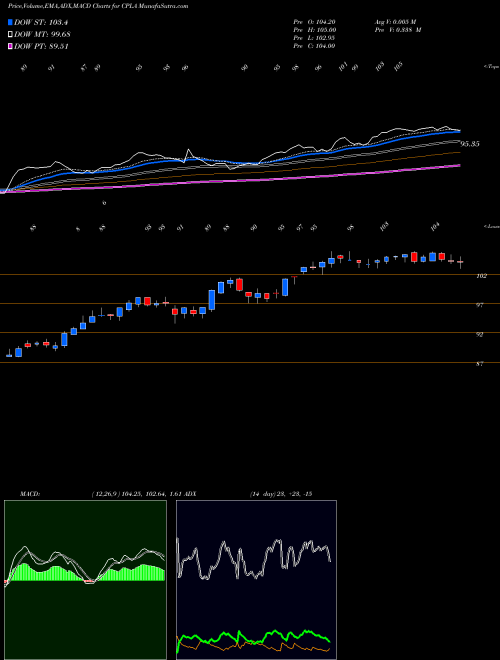This screenshot has height=660, width=500.
Task: Click the '<Tops' label at the right edge
Action: [x=491, y=67]
